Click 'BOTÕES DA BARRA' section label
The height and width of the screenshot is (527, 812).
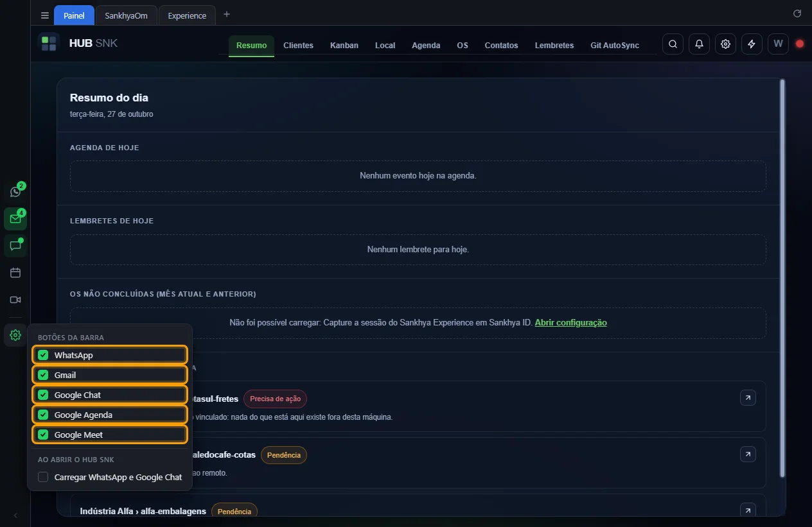(x=71, y=338)
